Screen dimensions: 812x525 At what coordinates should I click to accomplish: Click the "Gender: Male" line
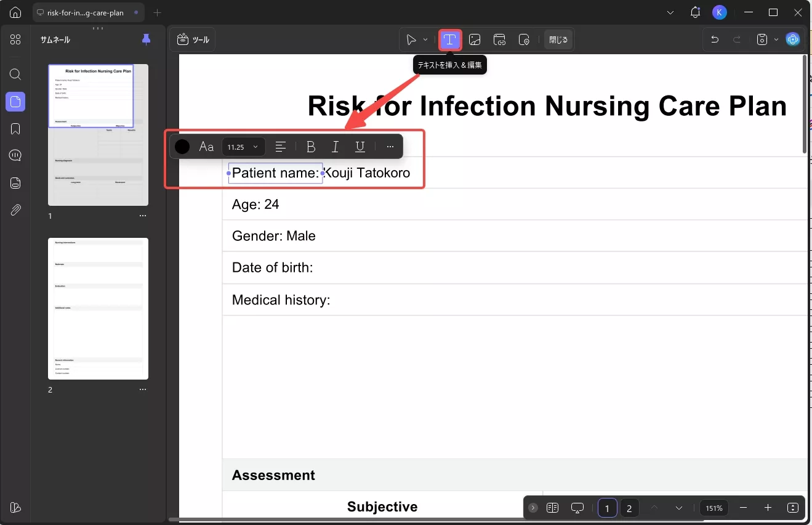pyautogui.click(x=274, y=236)
